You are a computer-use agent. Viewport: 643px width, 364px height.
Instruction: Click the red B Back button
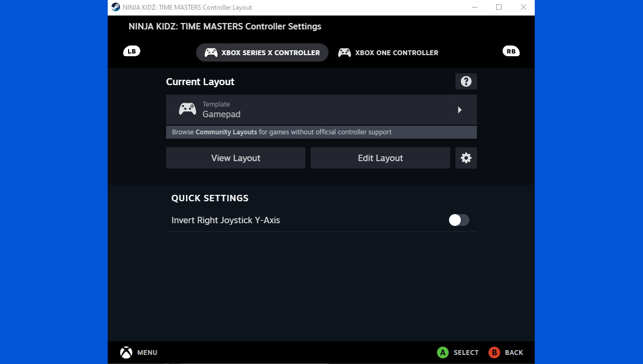(494, 352)
